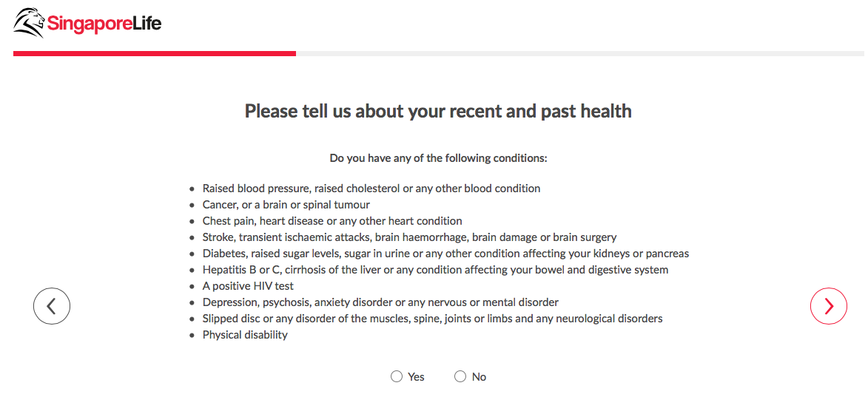868x397 pixels.
Task: Click the depression, psychosis, anxiety line
Action: tap(380, 302)
